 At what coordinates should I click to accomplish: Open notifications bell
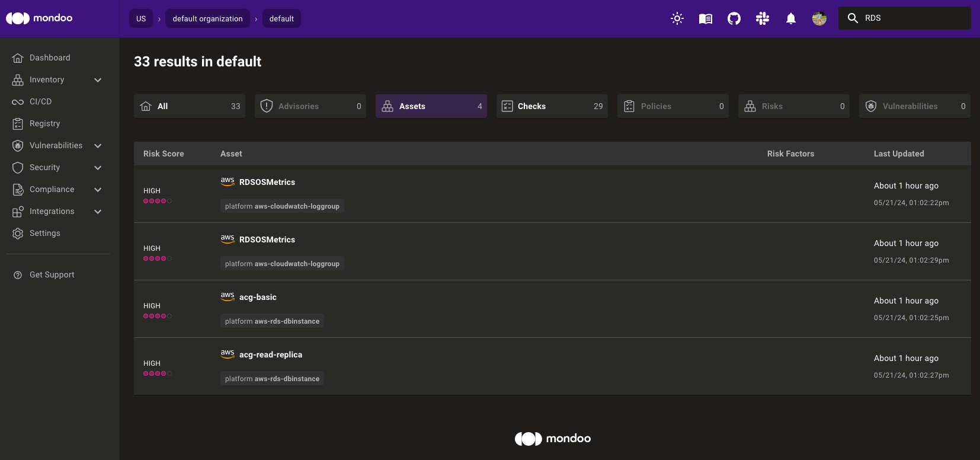pyautogui.click(x=791, y=18)
